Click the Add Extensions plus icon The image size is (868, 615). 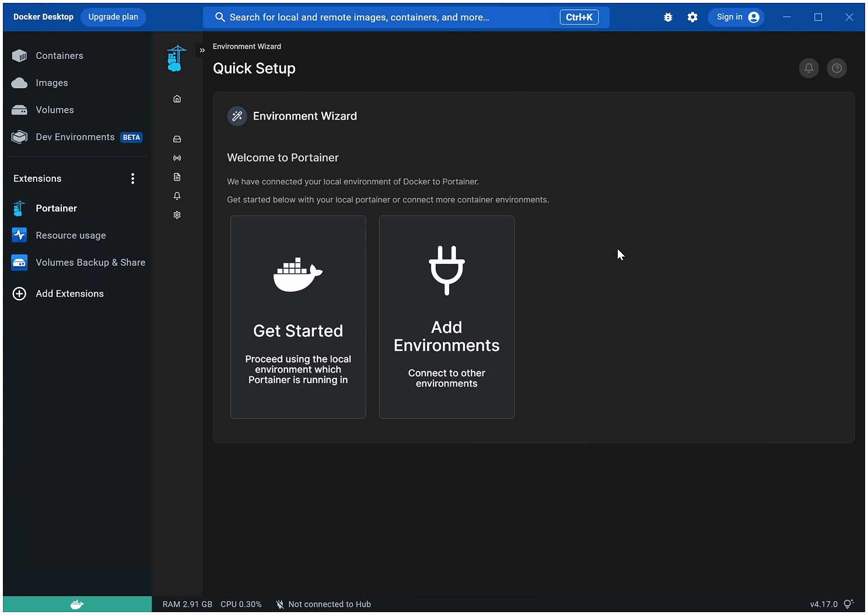(x=19, y=294)
